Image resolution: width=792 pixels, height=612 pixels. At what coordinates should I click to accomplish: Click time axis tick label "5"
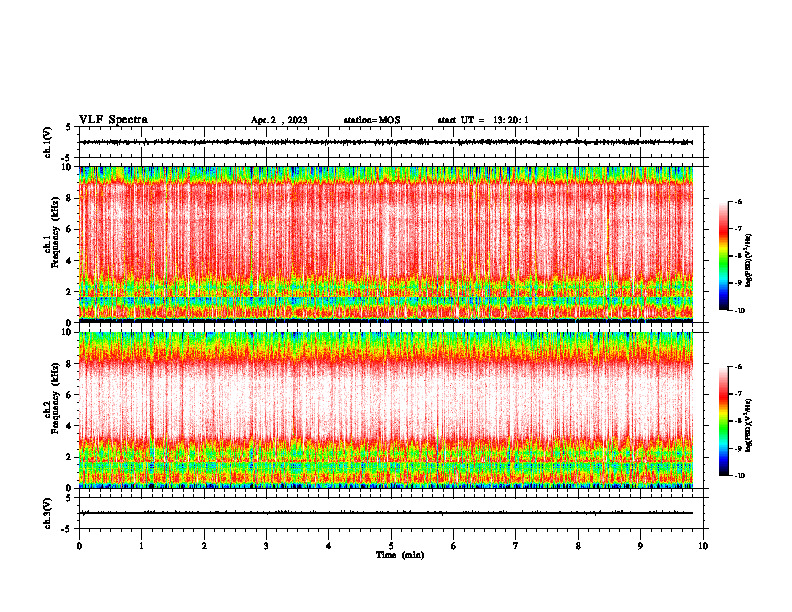(391, 546)
